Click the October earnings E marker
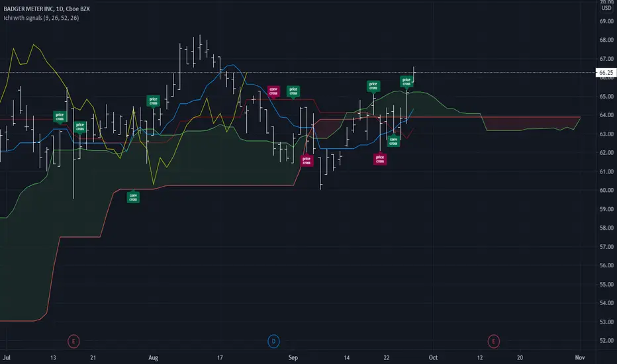 (493, 341)
